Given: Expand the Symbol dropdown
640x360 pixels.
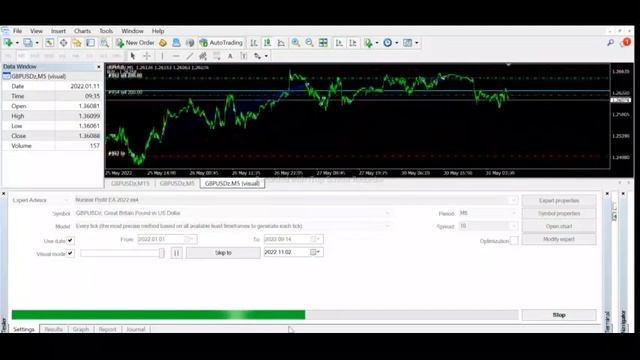Looking at the screenshot, I should click(x=387, y=213).
